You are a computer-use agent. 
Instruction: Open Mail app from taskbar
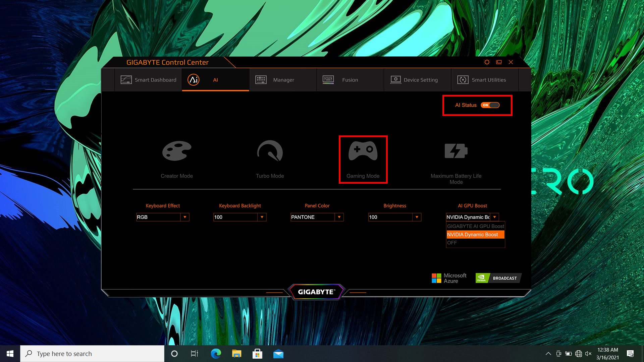278,354
